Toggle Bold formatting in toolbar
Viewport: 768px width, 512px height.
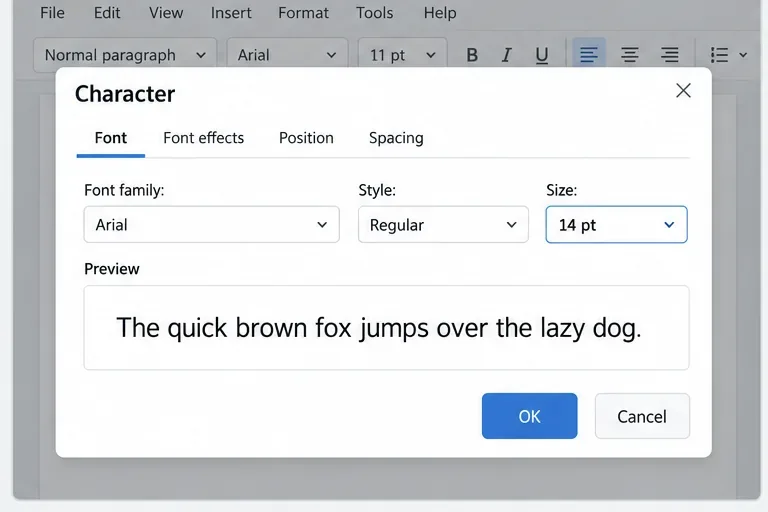472,55
